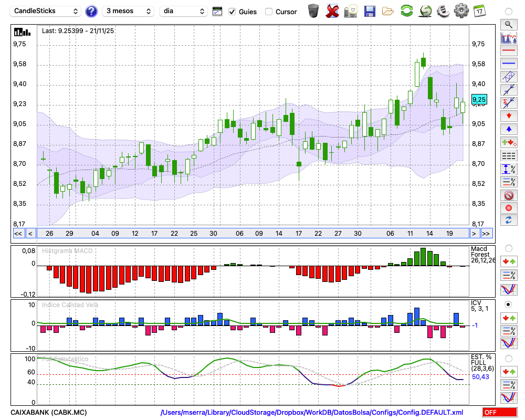The width and height of the screenshot is (525, 420).
Task: Click the green plus red arrow tool
Action: (x=509, y=142)
